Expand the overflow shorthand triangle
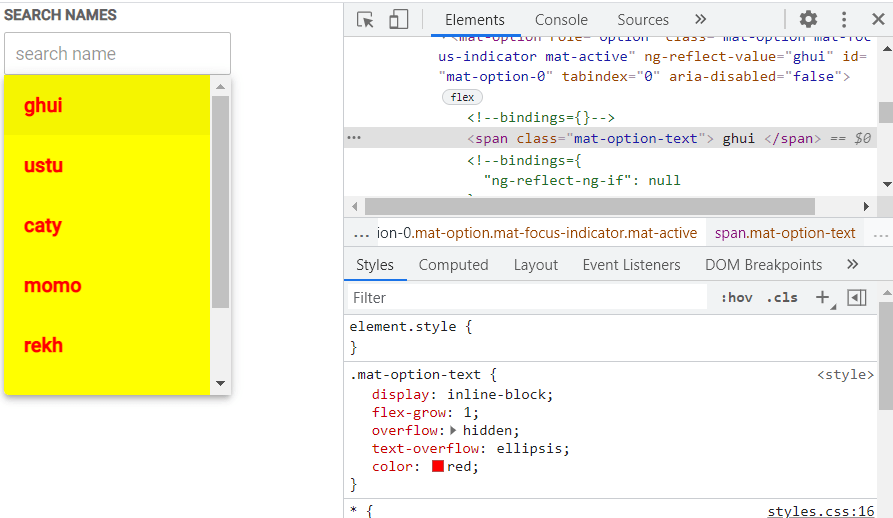 point(453,430)
